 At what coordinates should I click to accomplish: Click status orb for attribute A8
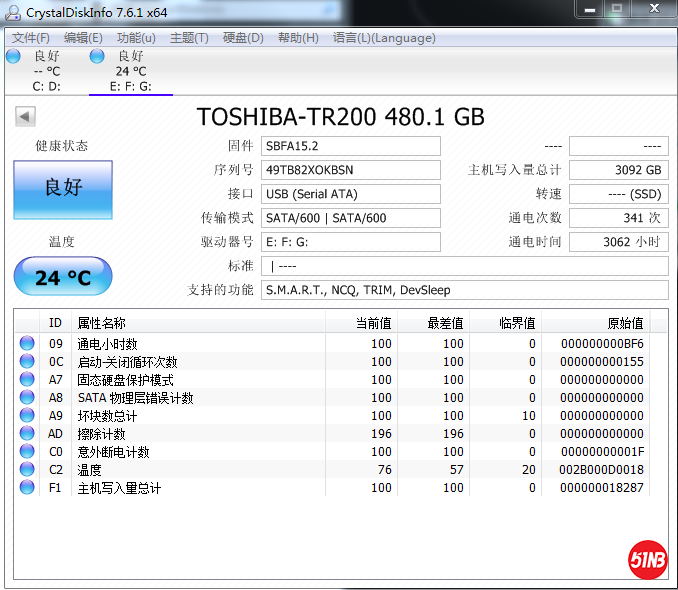click(x=27, y=397)
